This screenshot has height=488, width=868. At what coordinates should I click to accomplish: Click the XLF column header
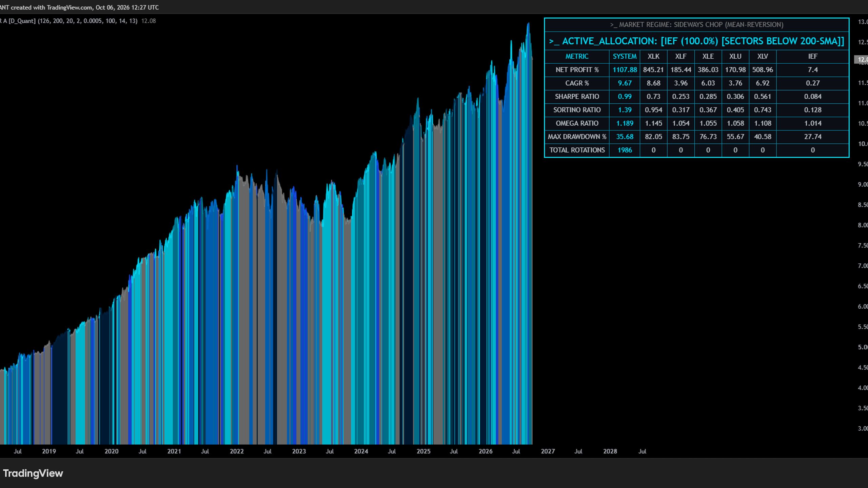click(x=680, y=56)
